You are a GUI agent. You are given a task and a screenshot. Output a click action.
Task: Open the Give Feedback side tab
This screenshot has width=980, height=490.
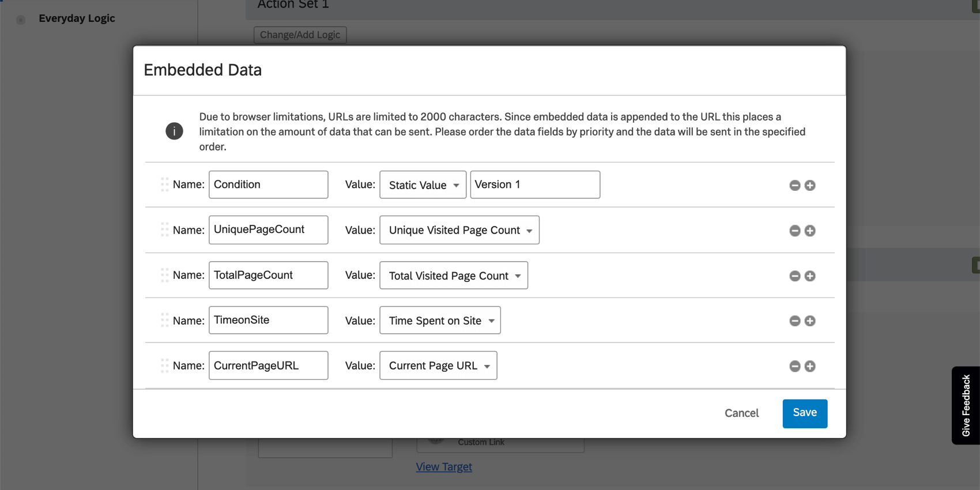click(966, 405)
